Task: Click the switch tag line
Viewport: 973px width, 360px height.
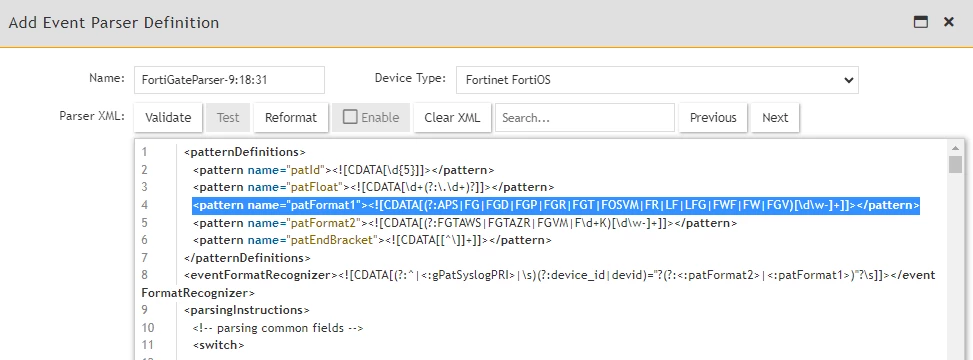Action: click(x=218, y=345)
